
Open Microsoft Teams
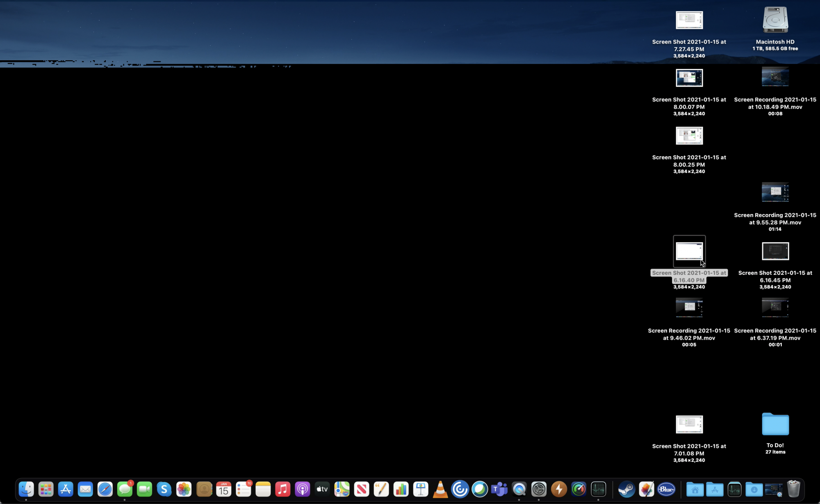coord(499,489)
